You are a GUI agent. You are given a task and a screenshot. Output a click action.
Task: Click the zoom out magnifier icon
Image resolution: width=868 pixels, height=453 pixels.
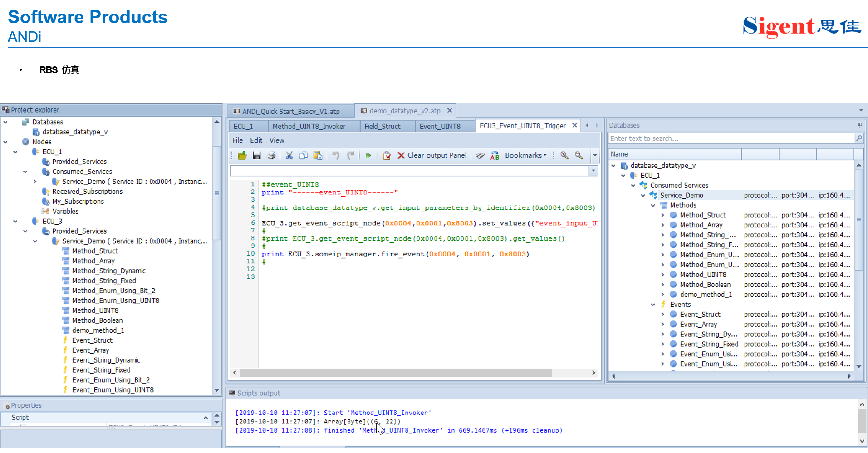[x=579, y=155]
